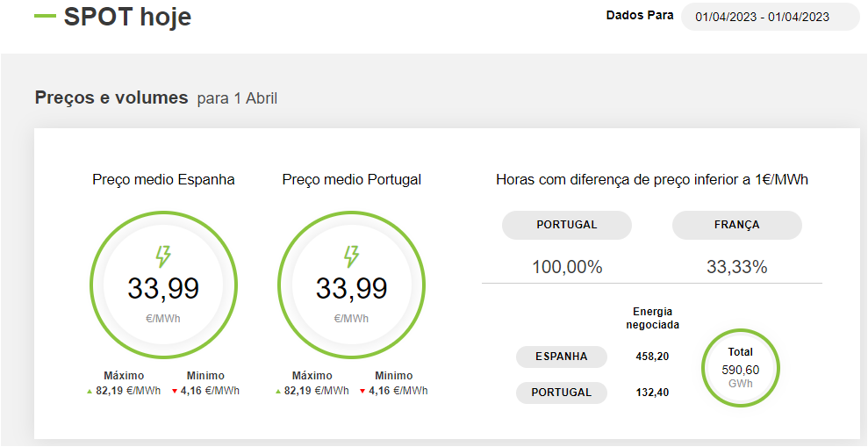The height and width of the screenshot is (447, 868).
Task: Click the Total 590,60 GWh circle
Action: point(740,369)
